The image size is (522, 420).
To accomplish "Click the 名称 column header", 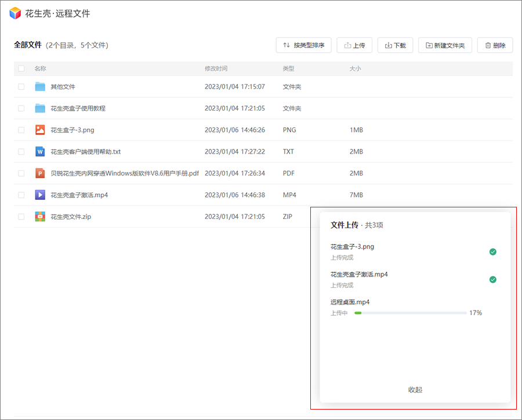I will pyautogui.click(x=40, y=68).
